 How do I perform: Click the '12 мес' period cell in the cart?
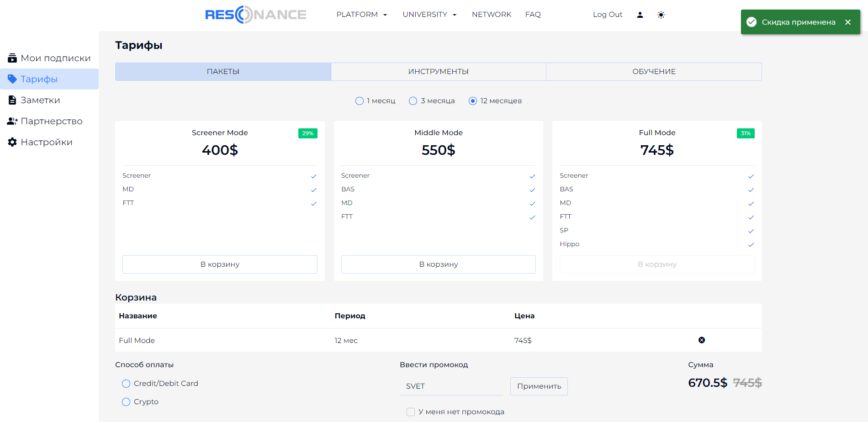coord(346,340)
